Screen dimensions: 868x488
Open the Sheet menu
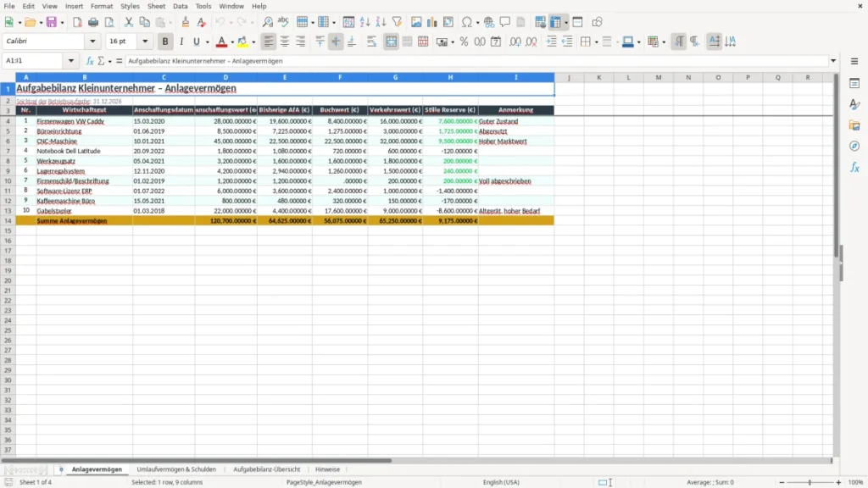(156, 6)
